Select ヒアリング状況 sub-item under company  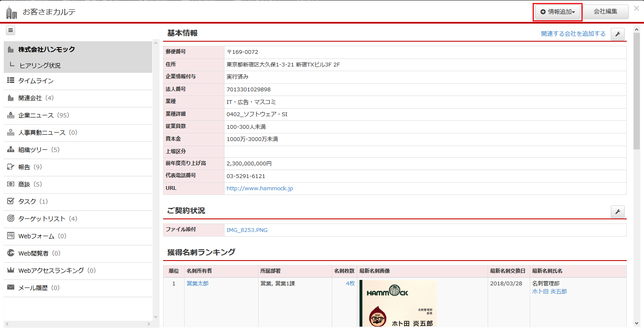[40, 66]
